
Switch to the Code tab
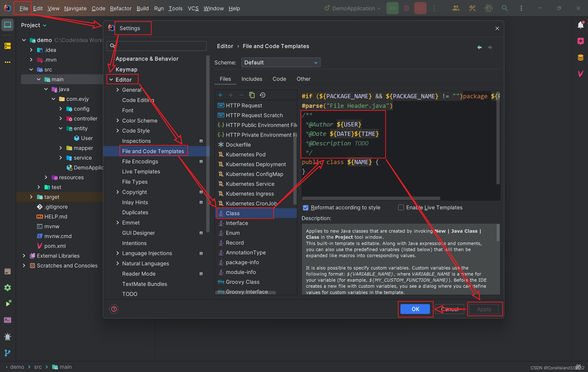pos(279,79)
